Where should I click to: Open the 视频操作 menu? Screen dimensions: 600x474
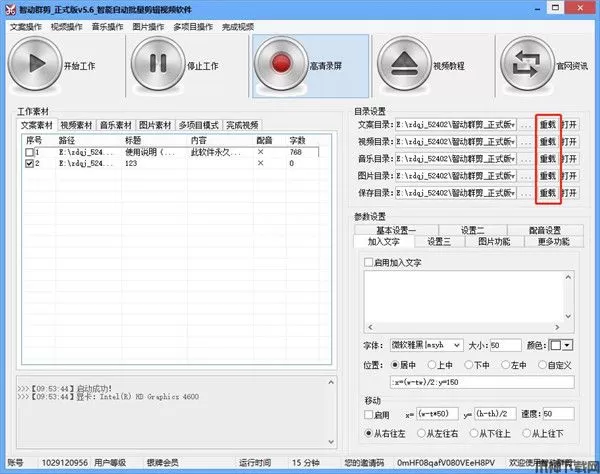(66, 26)
